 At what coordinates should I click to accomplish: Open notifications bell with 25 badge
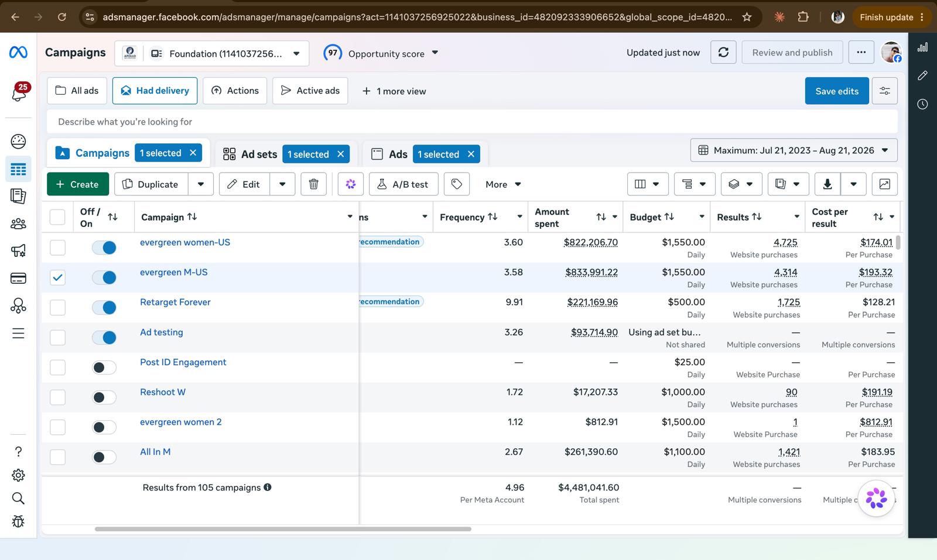coord(19,92)
